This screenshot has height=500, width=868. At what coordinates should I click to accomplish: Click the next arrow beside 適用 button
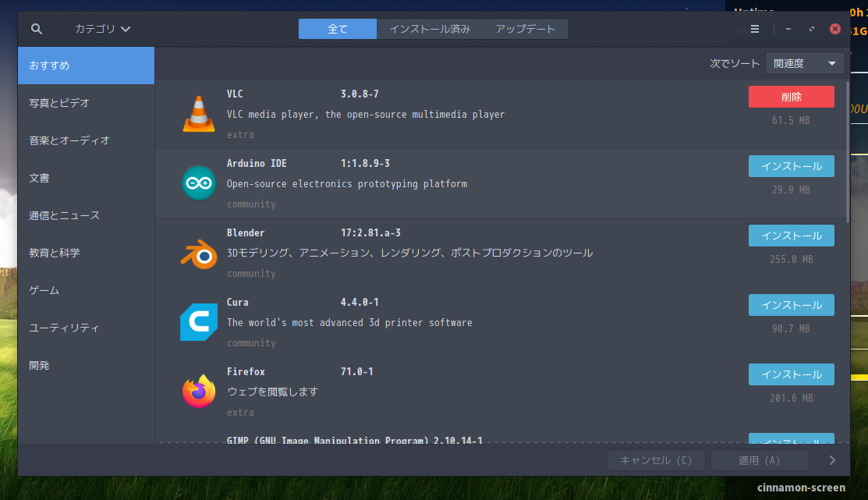pos(832,460)
